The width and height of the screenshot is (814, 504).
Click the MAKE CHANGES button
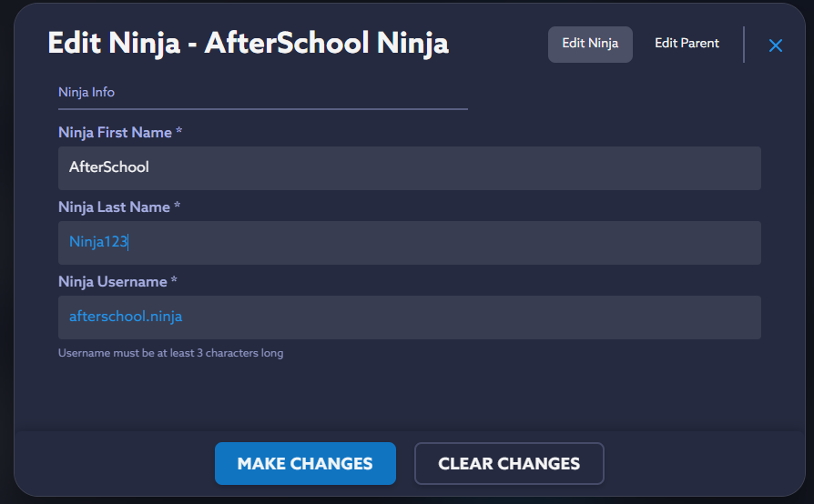(x=305, y=463)
